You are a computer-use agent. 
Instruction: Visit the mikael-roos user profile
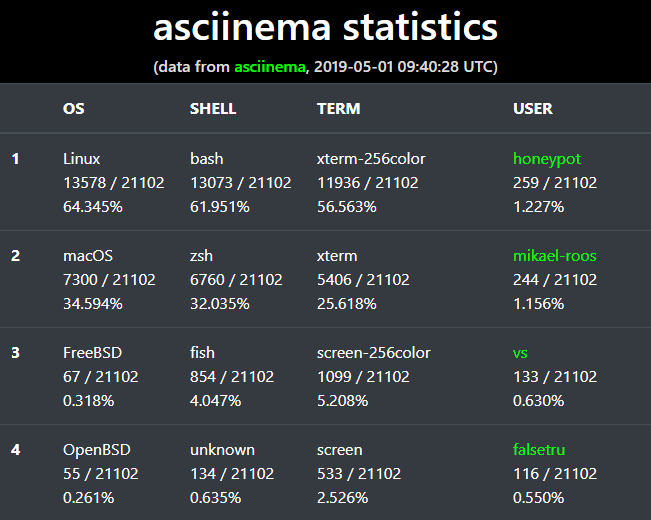[x=555, y=256]
